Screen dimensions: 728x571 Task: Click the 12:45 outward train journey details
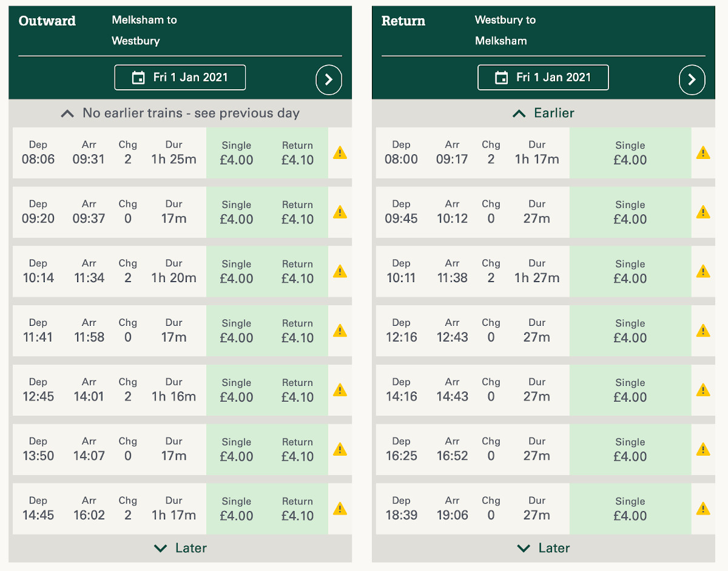click(x=109, y=390)
